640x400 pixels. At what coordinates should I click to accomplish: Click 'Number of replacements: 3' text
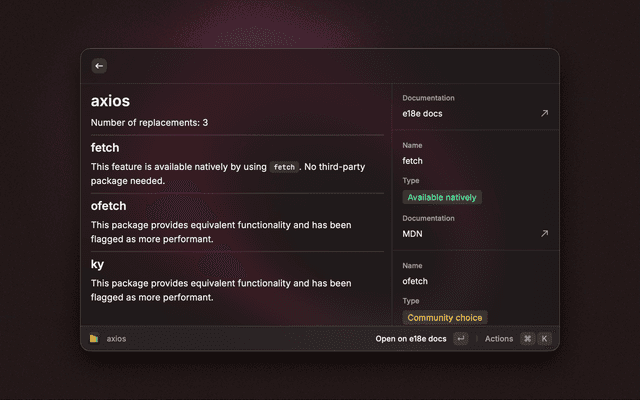[149, 122]
